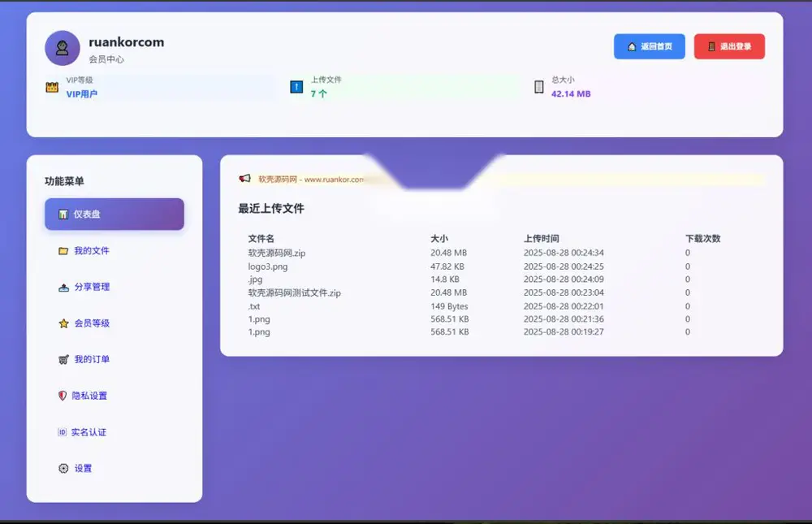
Task: Click 1.png uploaded at 00:21:36
Action: coord(259,319)
